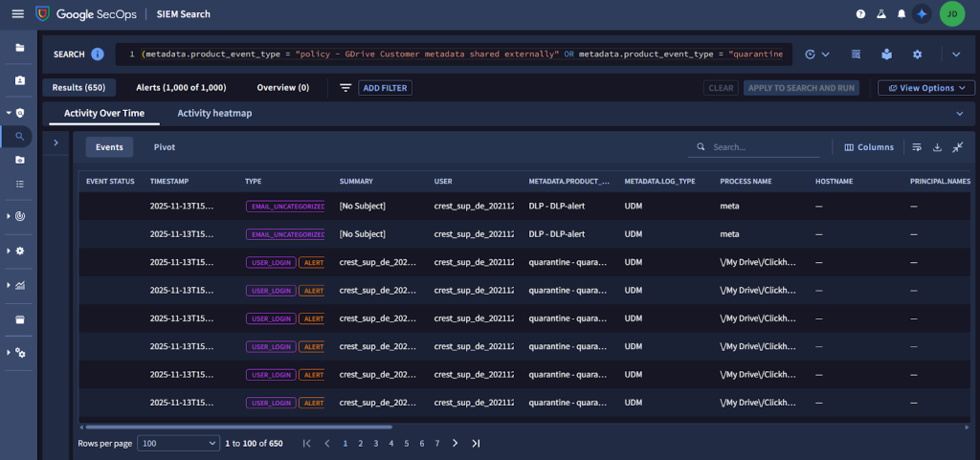The width and height of the screenshot is (980, 460).
Task: Switch to the Pivot tab
Action: click(165, 147)
